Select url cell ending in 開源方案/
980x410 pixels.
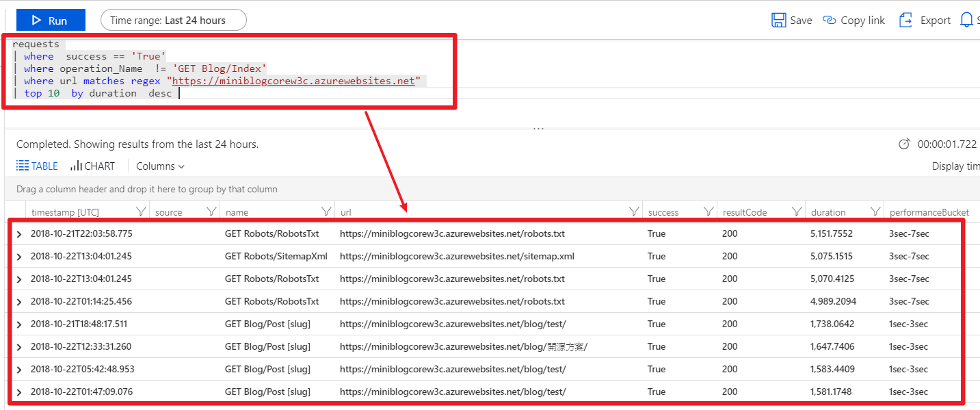click(x=464, y=346)
